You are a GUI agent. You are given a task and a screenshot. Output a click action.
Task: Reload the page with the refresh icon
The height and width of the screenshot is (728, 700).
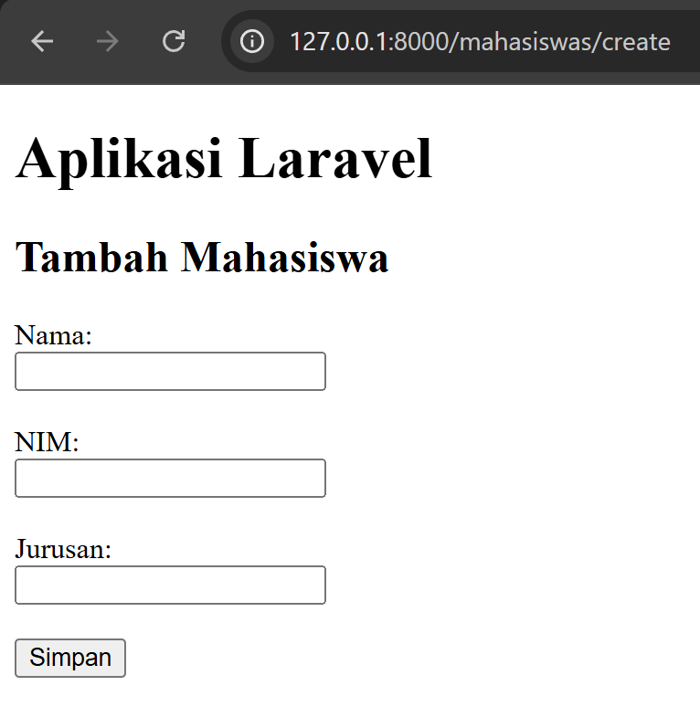[174, 41]
